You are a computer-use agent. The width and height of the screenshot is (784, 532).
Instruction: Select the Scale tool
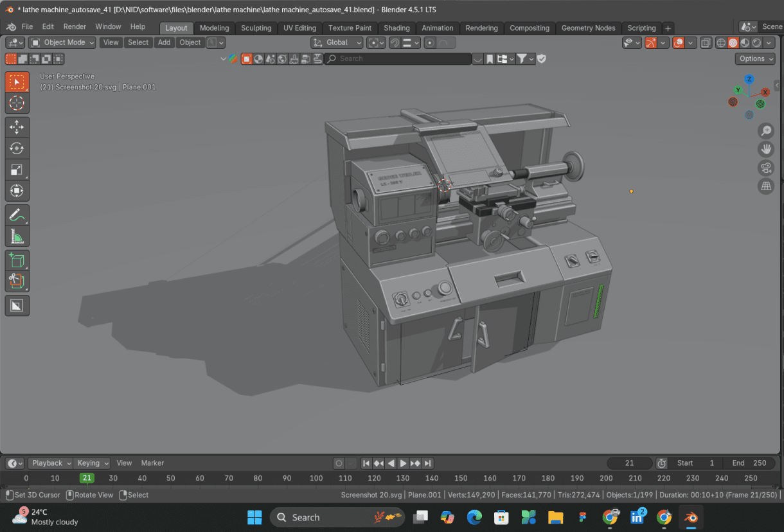(x=17, y=170)
